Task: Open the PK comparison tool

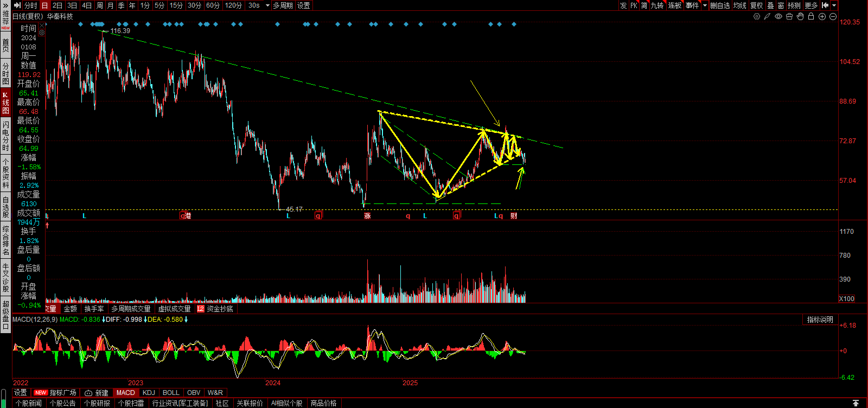Action: coord(634,5)
